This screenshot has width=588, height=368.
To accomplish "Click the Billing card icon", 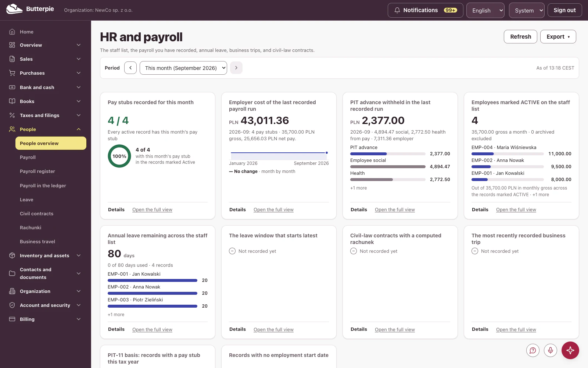I will click(12, 319).
